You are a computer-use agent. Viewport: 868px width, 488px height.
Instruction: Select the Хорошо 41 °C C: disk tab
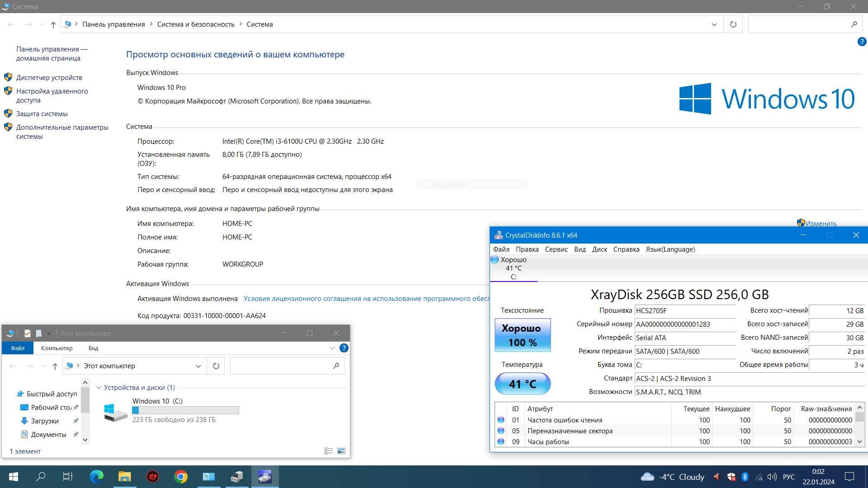pos(514,268)
